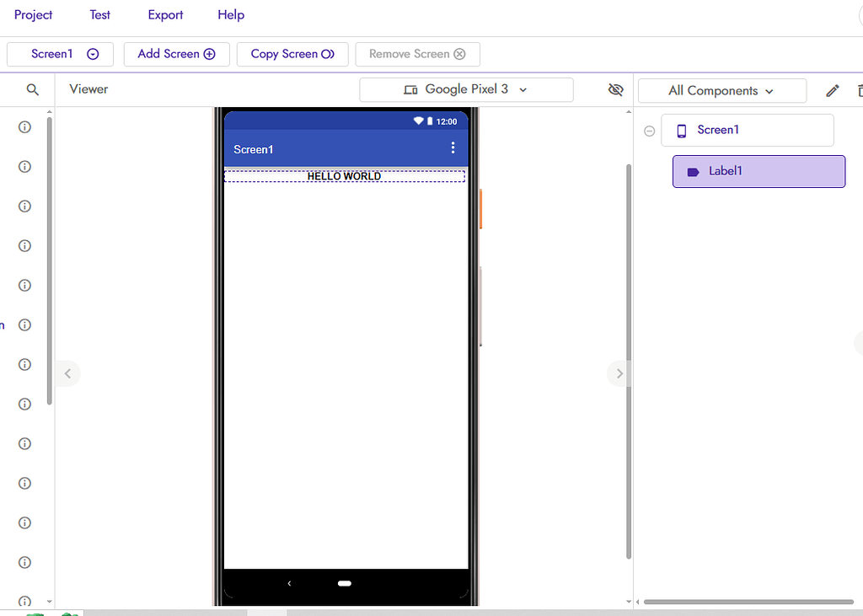Click the Copy Screen button
Screen dimensions: 863x616
point(292,53)
